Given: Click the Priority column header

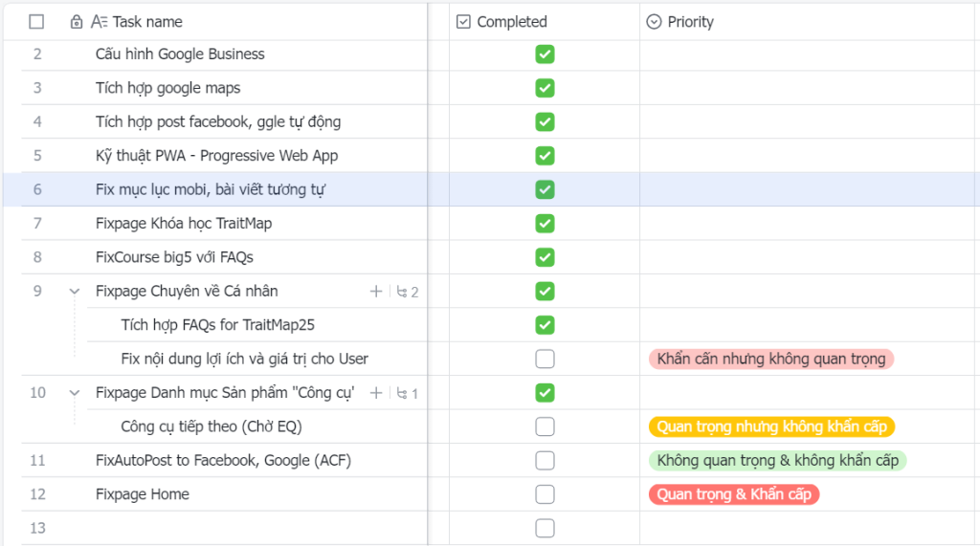Looking at the screenshot, I should 691,22.
